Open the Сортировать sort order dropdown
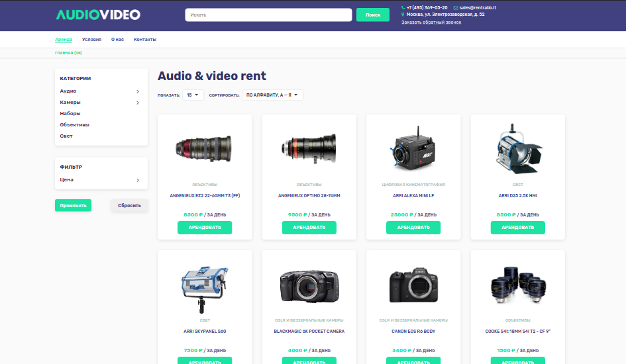The height and width of the screenshot is (364, 626). pyautogui.click(x=272, y=95)
